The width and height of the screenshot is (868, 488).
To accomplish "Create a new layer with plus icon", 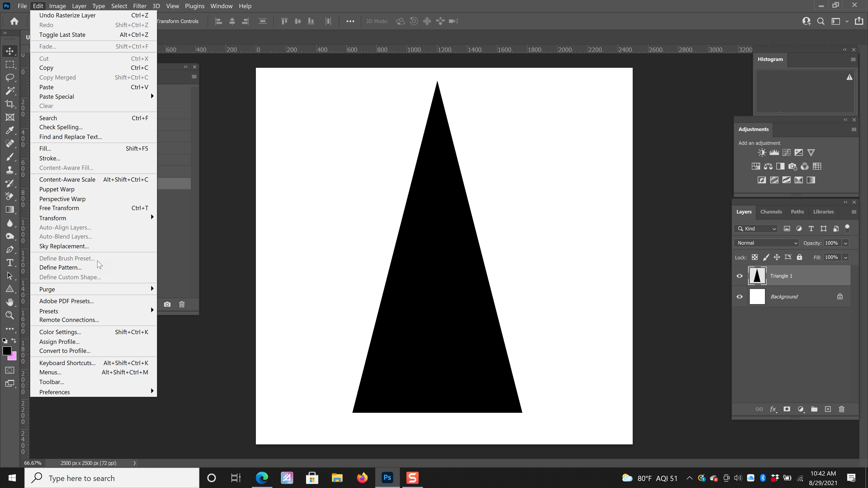I will pyautogui.click(x=828, y=409).
